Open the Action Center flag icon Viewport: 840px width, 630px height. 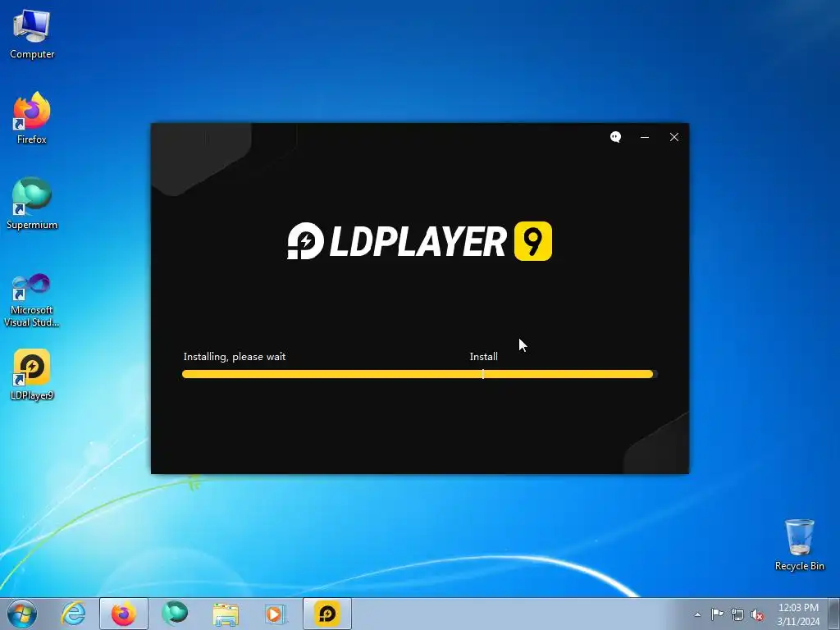(717, 614)
